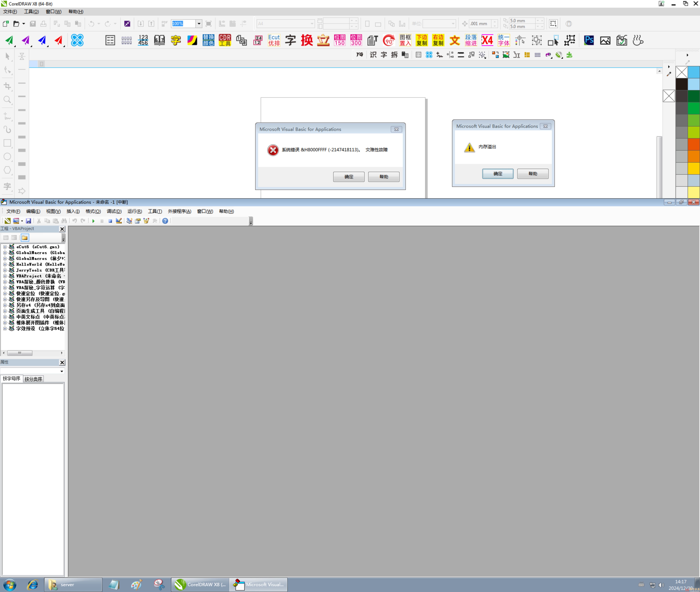Open VBA 运行(R) menu
The width and height of the screenshot is (700, 592).
[135, 211]
